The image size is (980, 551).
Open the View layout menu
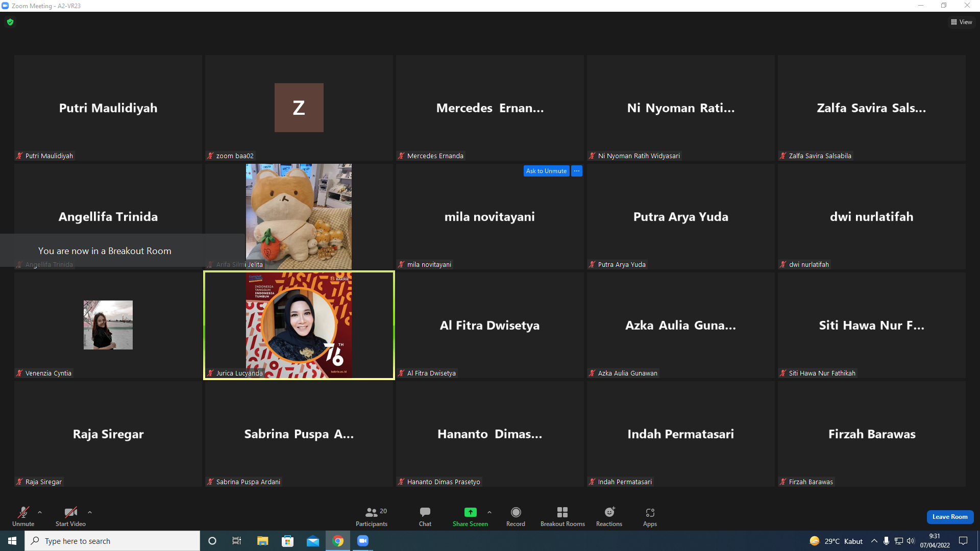tap(962, 22)
